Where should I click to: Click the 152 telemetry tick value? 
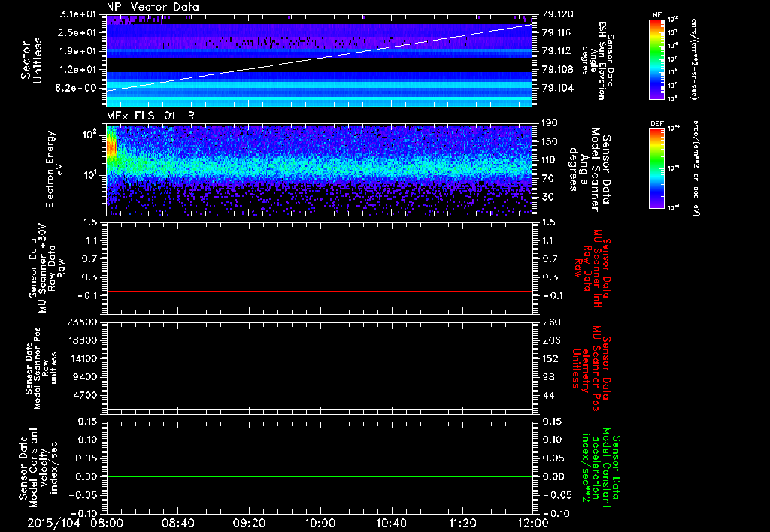(551, 358)
